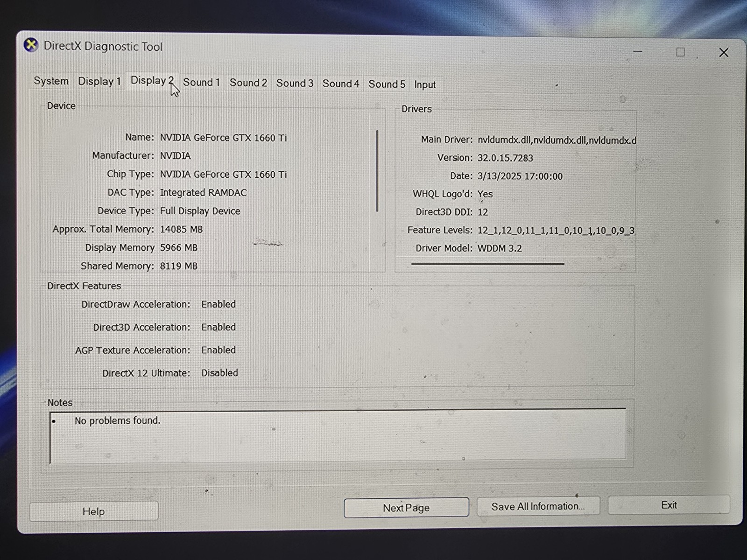Click Approx. Total Memory value '14085 MB'

(x=181, y=229)
